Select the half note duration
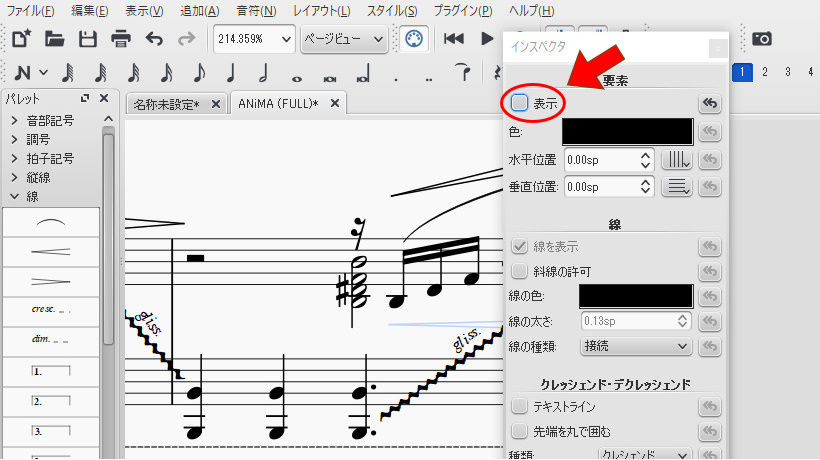Image resolution: width=820 pixels, height=460 pixels. pos(264,73)
